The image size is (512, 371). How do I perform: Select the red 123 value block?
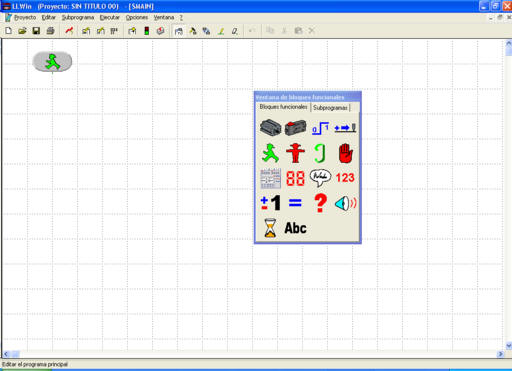tap(345, 178)
